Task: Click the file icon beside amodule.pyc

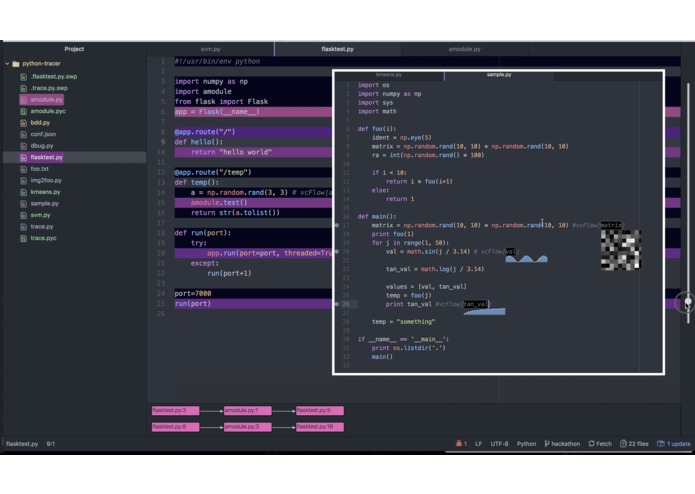Action: tap(23, 111)
